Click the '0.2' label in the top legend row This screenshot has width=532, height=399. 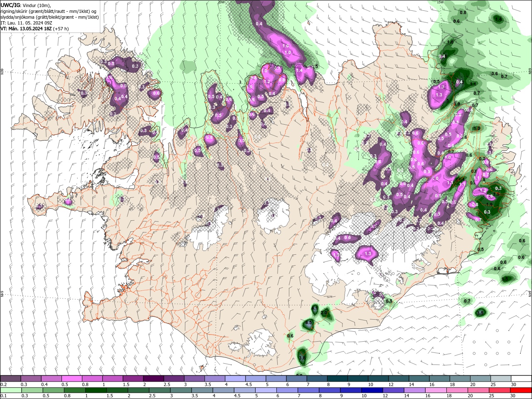4,384
